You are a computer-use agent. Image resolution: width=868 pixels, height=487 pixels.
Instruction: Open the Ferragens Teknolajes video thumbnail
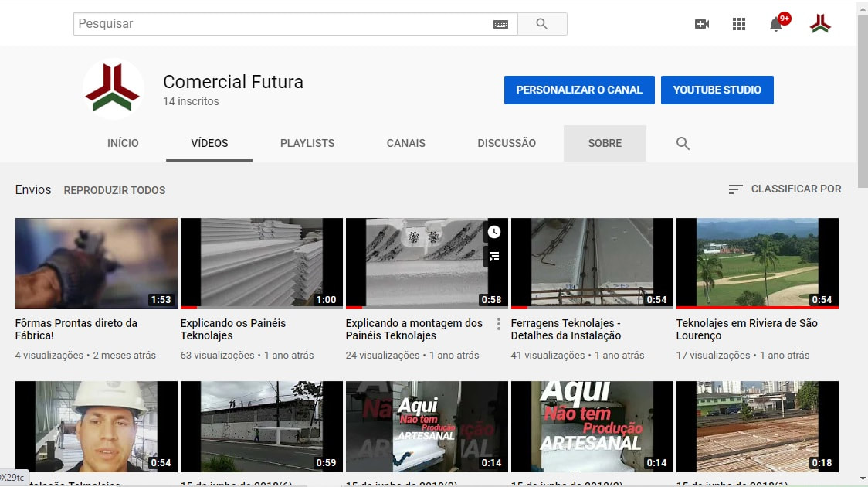[x=592, y=263]
